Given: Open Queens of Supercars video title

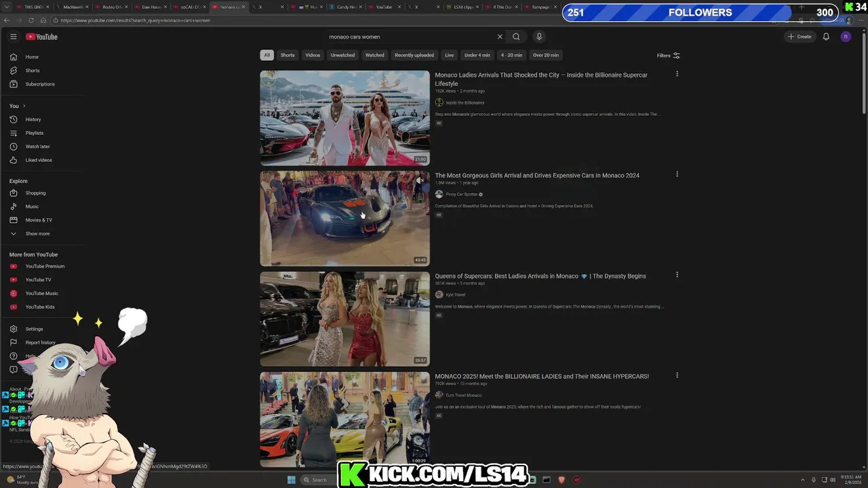Looking at the screenshot, I should (x=540, y=276).
